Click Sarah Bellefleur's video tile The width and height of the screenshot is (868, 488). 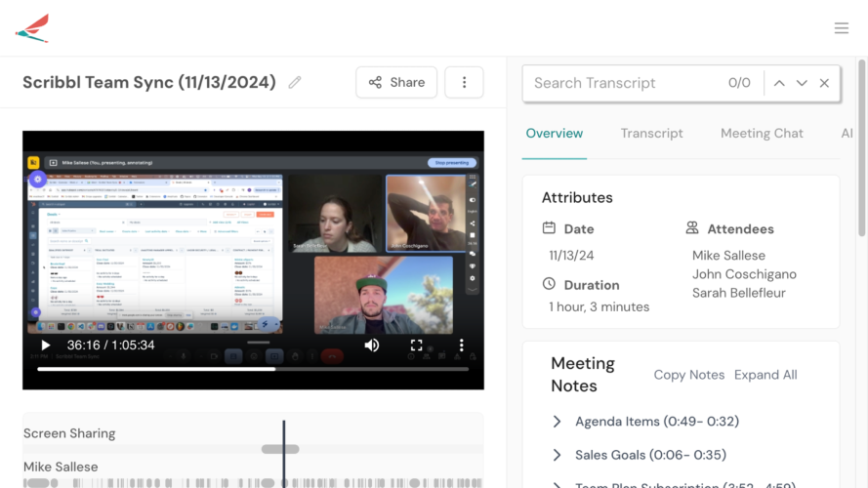336,214
